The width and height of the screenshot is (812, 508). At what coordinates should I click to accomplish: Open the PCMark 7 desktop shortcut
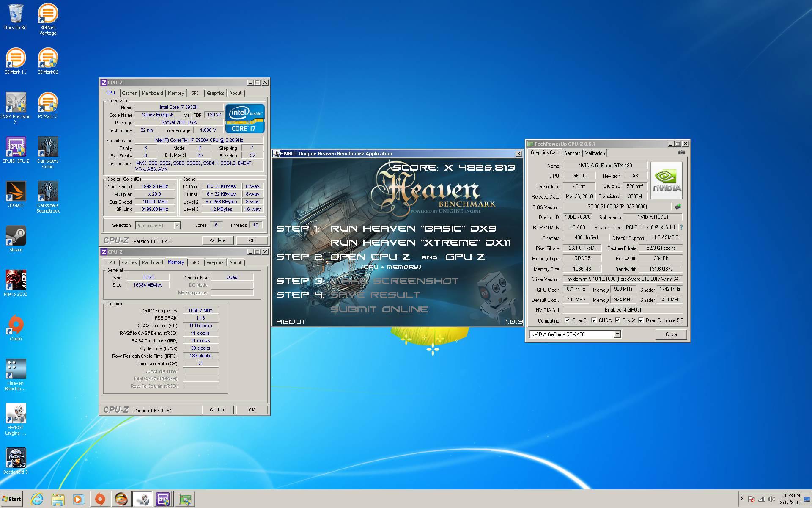click(48, 106)
